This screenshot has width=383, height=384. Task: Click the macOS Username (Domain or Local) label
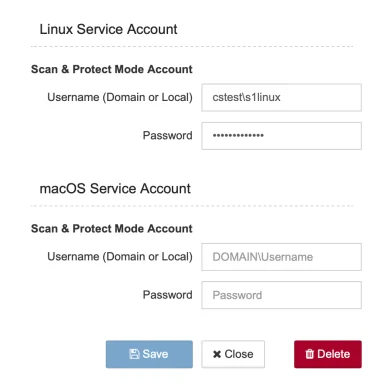pyautogui.click(x=120, y=257)
